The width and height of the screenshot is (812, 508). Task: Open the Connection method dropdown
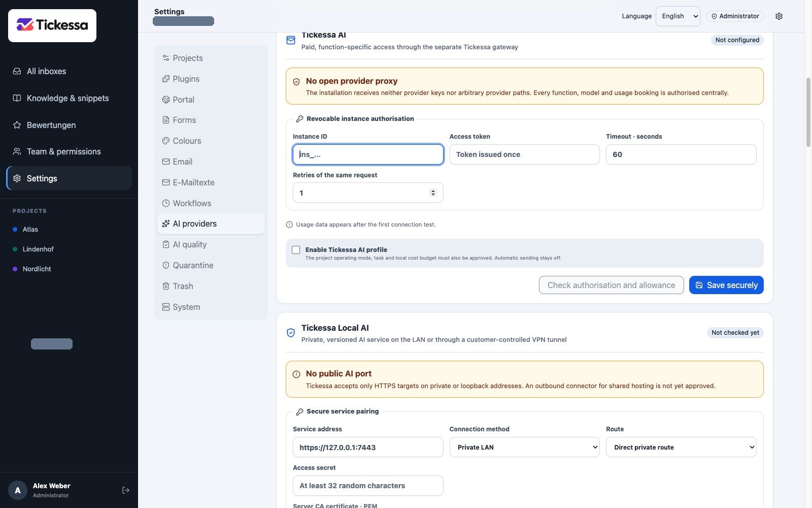point(524,448)
